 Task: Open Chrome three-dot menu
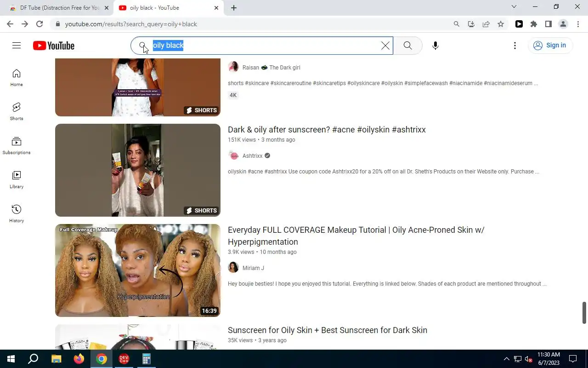click(x=578, y=24)
